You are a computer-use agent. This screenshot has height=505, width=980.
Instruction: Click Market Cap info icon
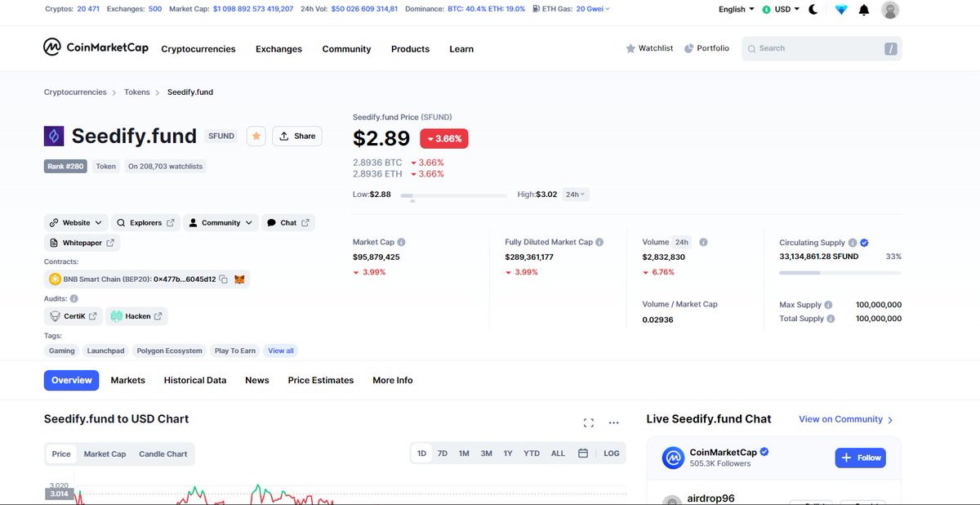pos(401,243)
